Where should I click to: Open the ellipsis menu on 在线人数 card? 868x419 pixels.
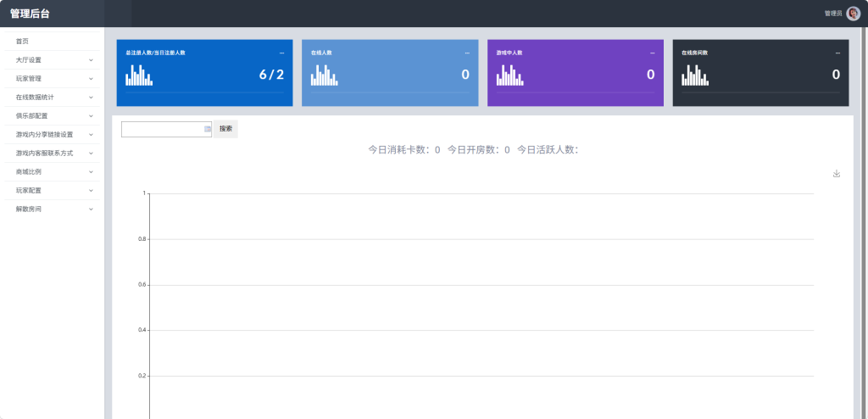tap(467, 53)
